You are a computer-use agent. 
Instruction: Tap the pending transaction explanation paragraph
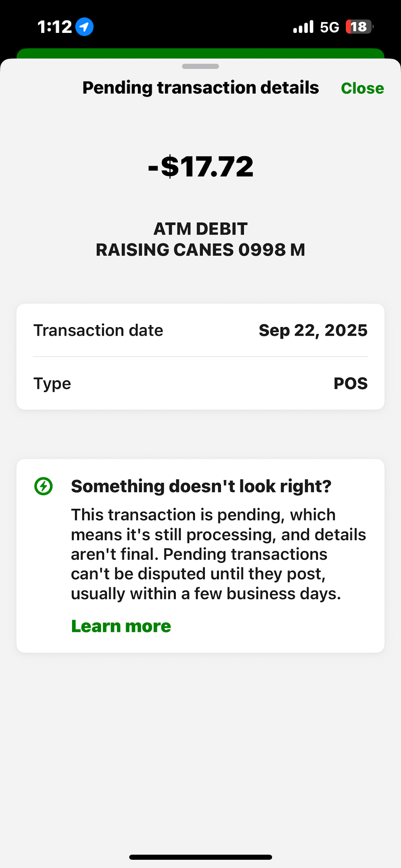click(219, 554)
